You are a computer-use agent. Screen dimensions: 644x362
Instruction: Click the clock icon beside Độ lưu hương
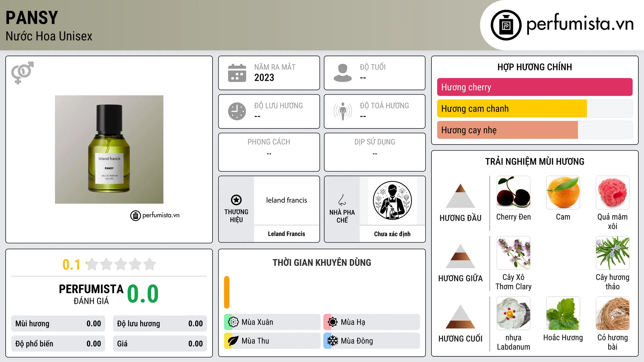tap(237, 111)
